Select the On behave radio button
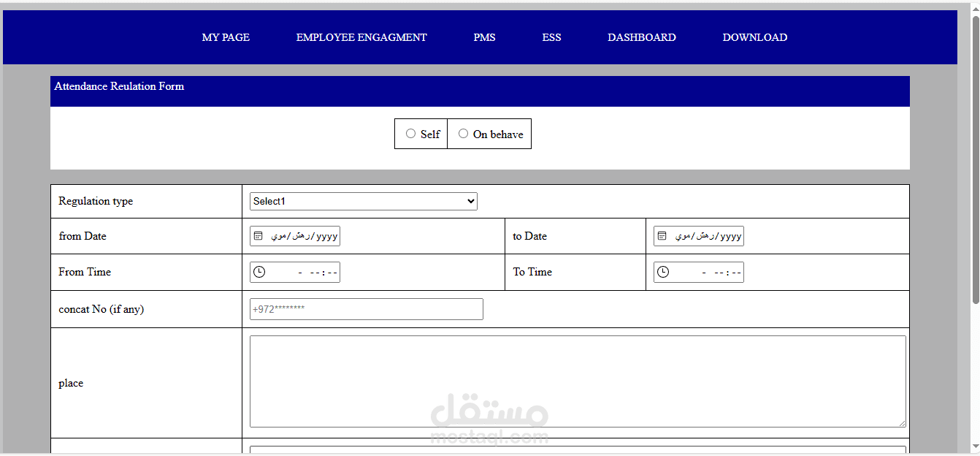980x456 pixels. tap(463, 134)
